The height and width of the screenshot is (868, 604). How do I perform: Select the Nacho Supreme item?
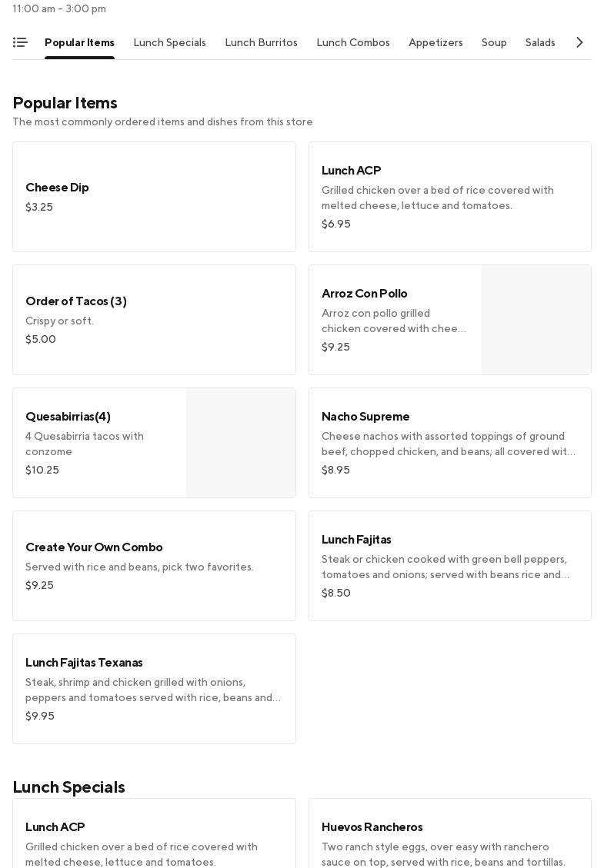(449, 443)
